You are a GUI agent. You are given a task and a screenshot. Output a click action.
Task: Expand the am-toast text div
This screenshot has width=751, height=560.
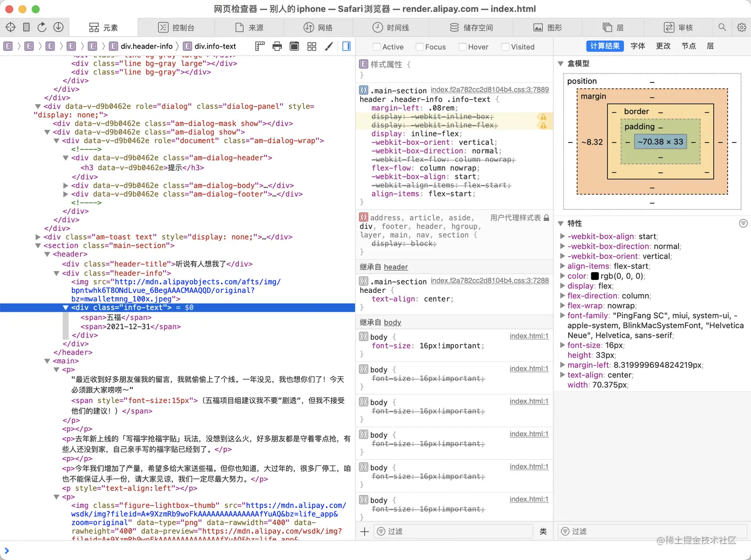pos(38,237)
